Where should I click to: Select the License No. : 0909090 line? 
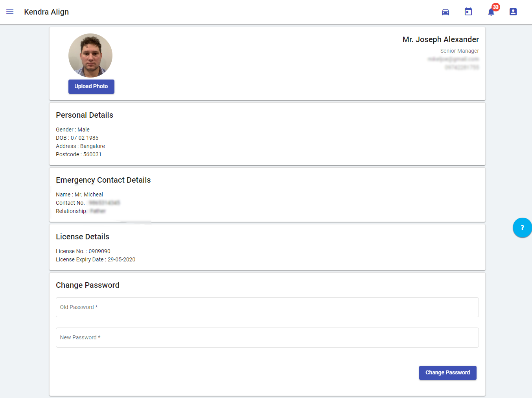83,251
